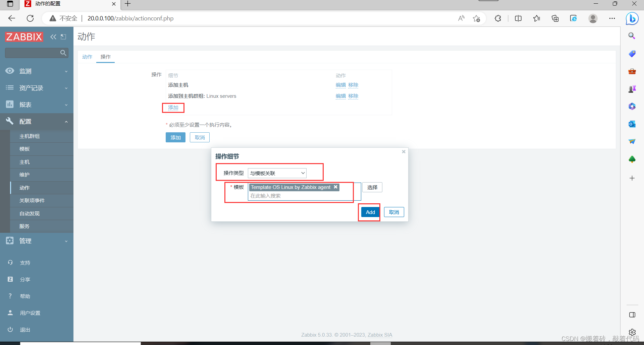Open read aloud icon in address bar
The height and width of the screenshot is (345, 644).
click(x=462, y=18)
